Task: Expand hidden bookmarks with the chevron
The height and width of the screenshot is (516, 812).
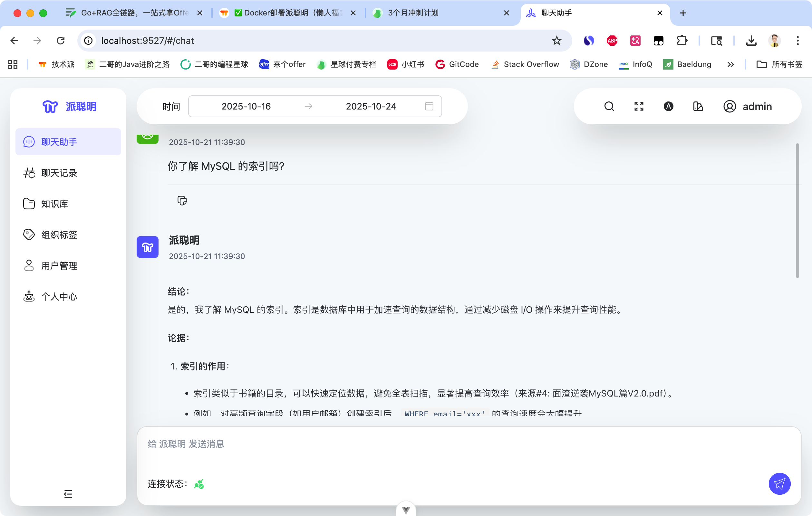Action: click(x=730, y=64)
